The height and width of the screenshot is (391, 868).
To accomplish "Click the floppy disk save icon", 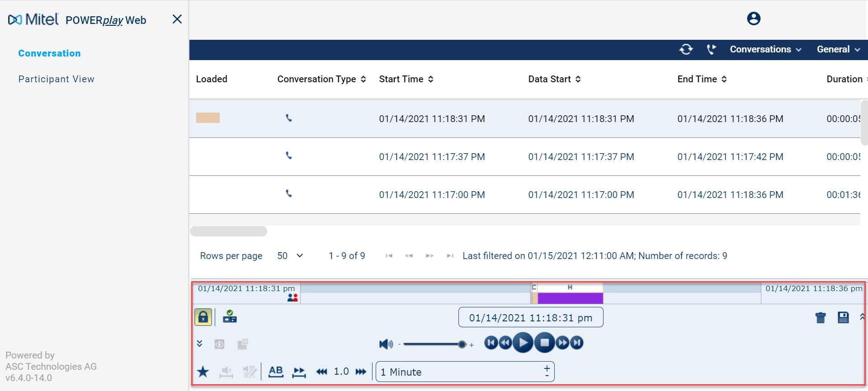I will (x=843, y=318).
